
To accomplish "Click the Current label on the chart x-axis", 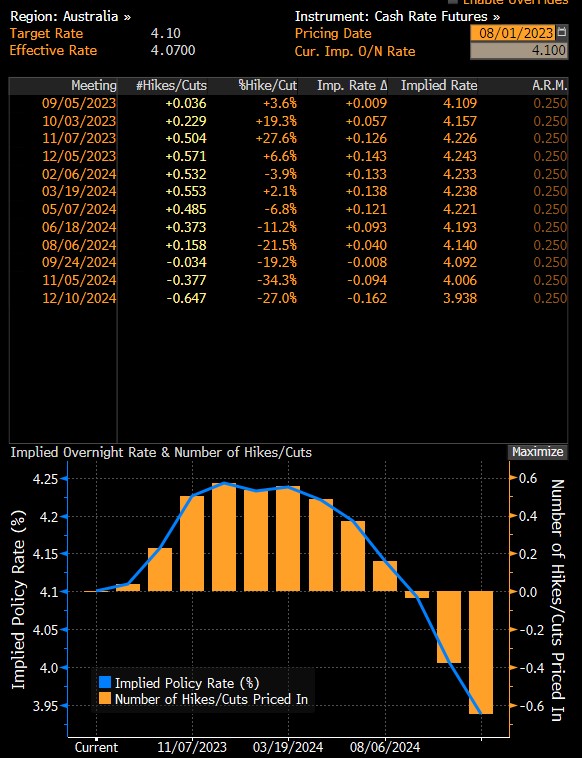I will click(x=96, y=747).
